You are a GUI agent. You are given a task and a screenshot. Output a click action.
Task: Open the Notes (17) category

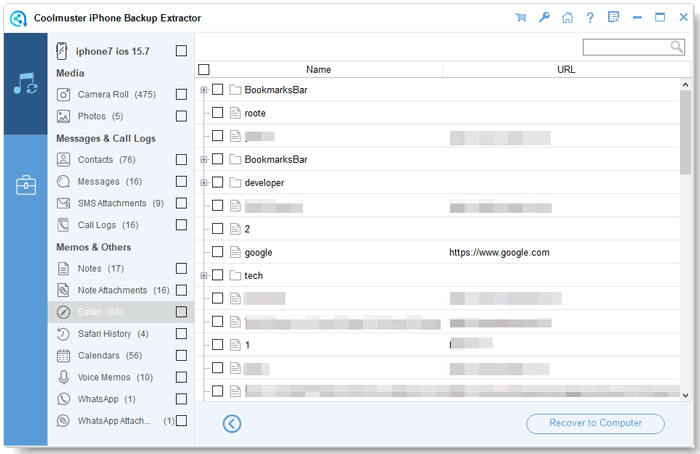(101, 268)
